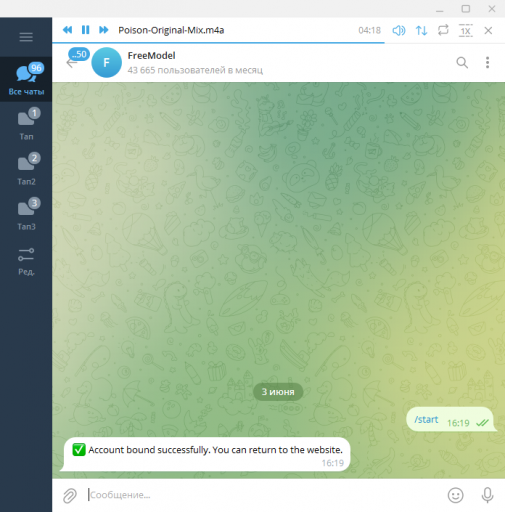Open FreeModel chat info by name
The width and height of the screenshot is (505, 512).
(x=151, y=56)
